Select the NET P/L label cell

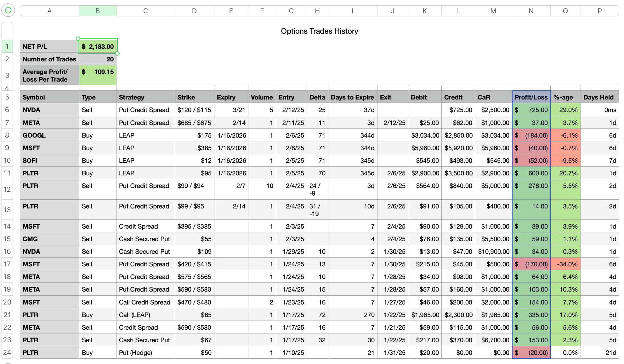pyautogui.click(x=49, y=46)
